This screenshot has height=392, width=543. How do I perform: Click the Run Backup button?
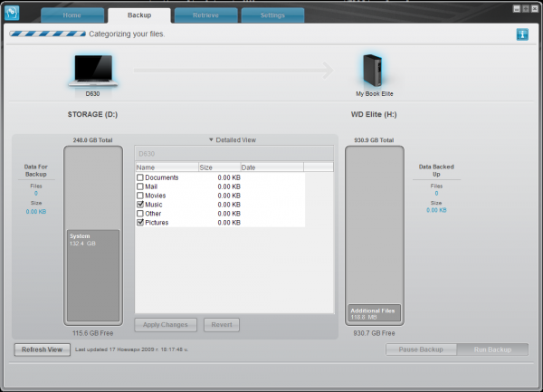tap(493, 349)
